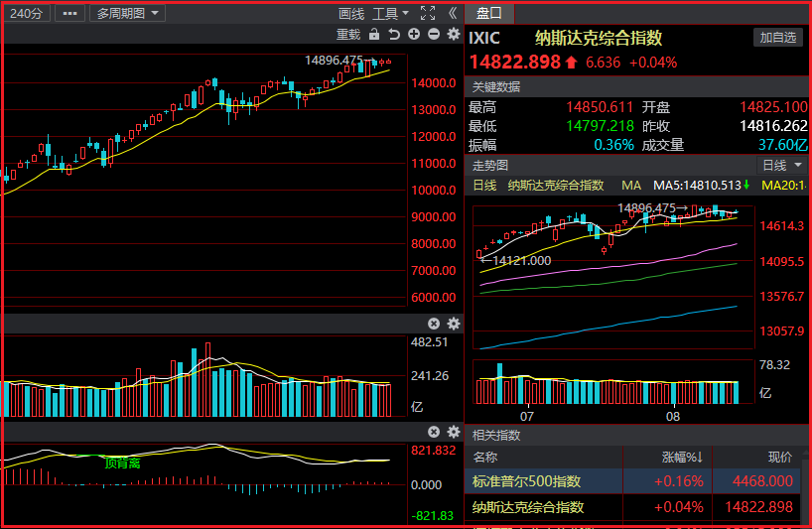Click the 走势图 section header
The height and width of the screenshot is (529, 812).
490,166
